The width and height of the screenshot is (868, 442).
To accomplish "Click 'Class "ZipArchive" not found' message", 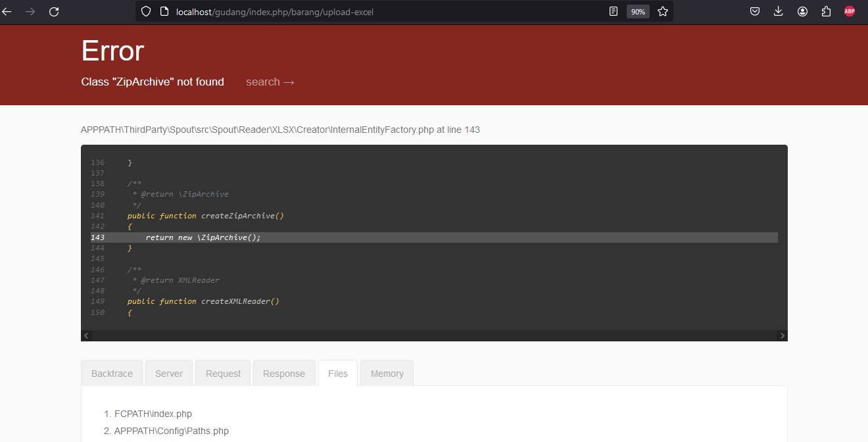I will [153, 82].
